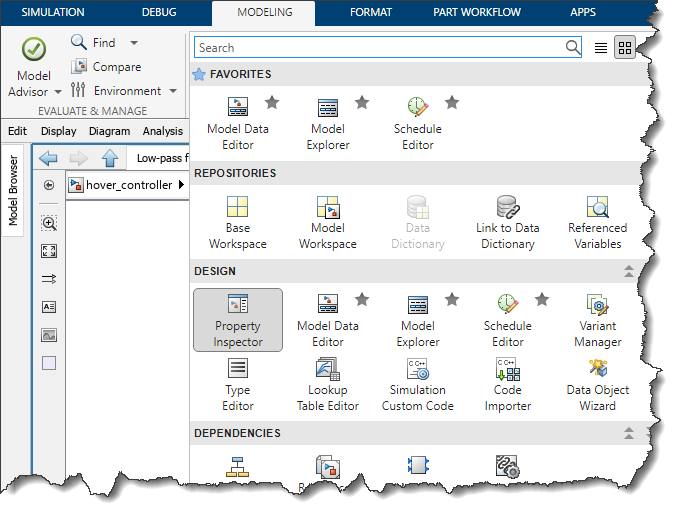The image size is (683, 516).
Task: Expand the Environment dropdown
Action: click(173, 91)
